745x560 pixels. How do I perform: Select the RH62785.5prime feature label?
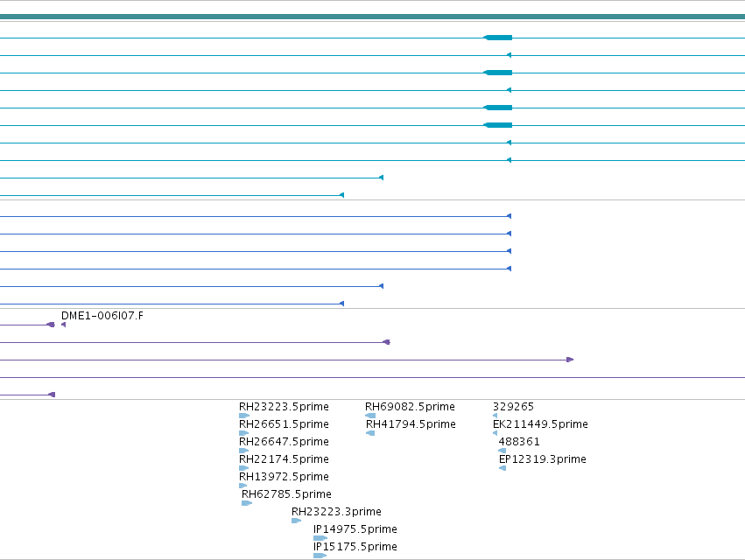coord(286,494)
